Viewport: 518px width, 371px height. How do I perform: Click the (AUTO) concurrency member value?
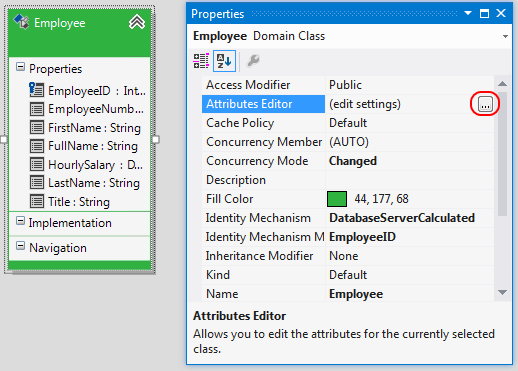click(x=349, y=142)
